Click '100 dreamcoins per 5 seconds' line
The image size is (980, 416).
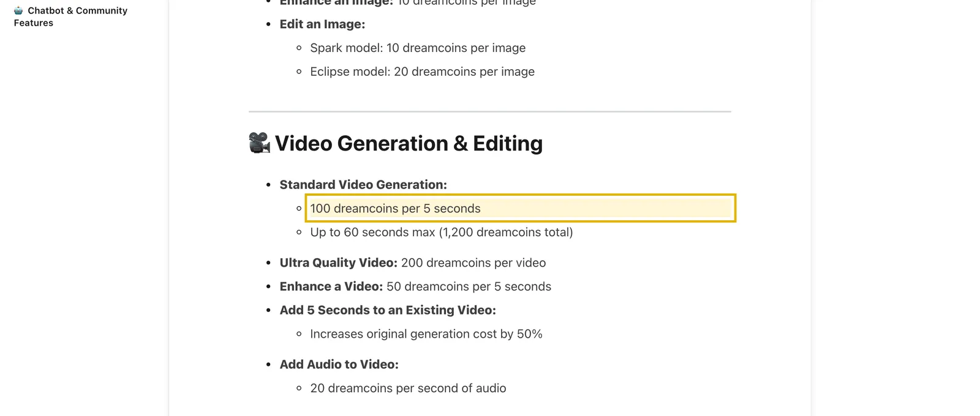(x=520, y=209)
